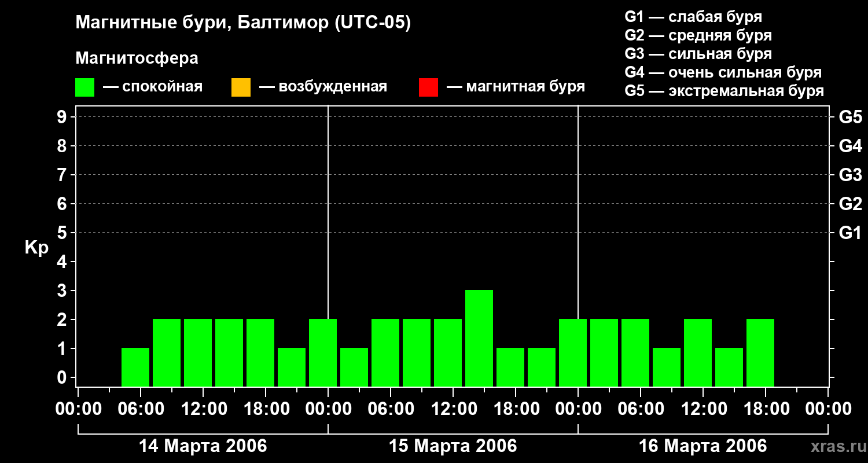
Task: Click the '12:00' time label for 15 March
Action: pos(453,409)
